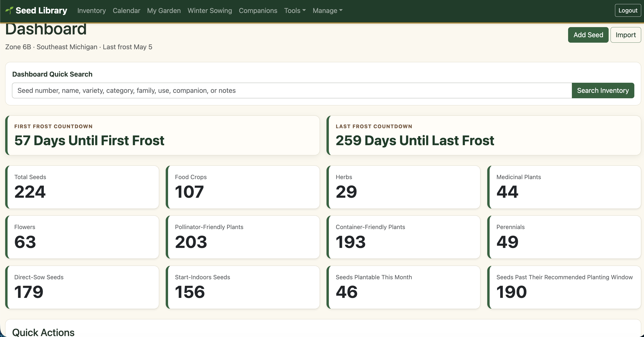
Task: Select the Medicinal Plants 44 card
Action: 564,187
